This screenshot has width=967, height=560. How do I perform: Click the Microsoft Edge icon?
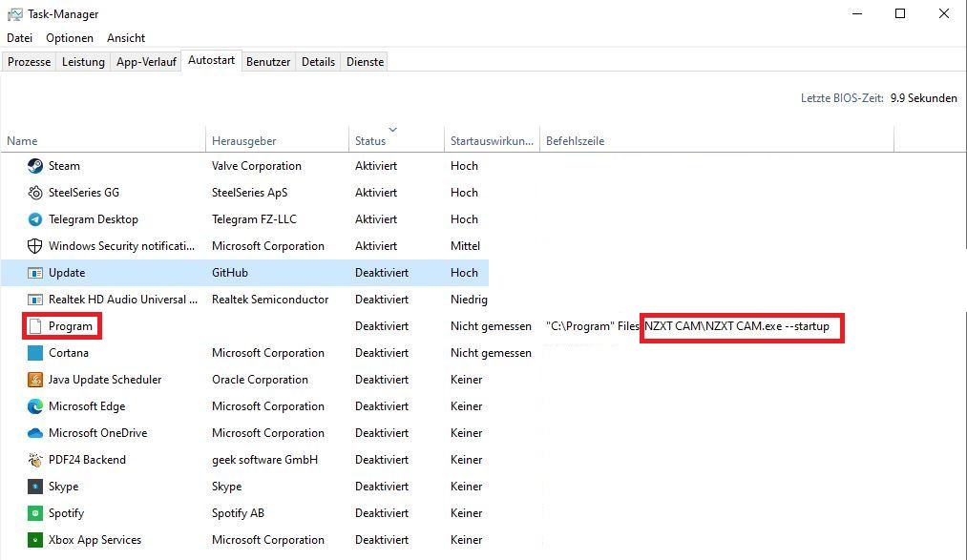[35, 406]
